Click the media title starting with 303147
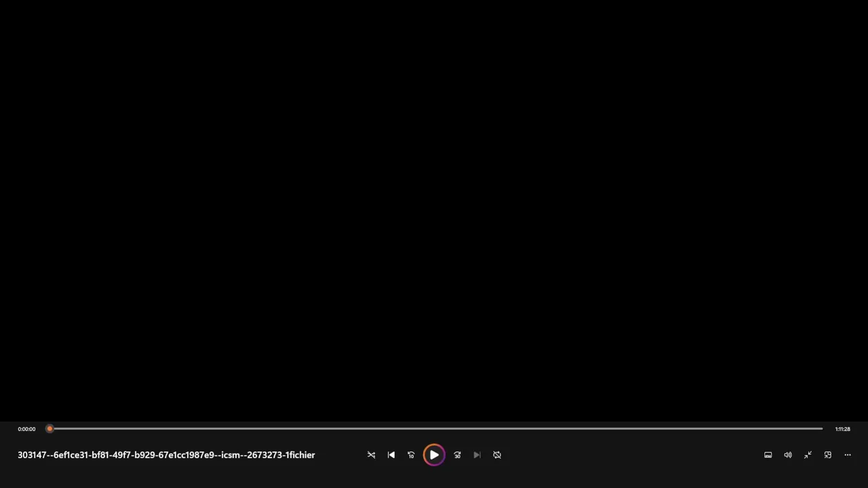 (166, 455)
